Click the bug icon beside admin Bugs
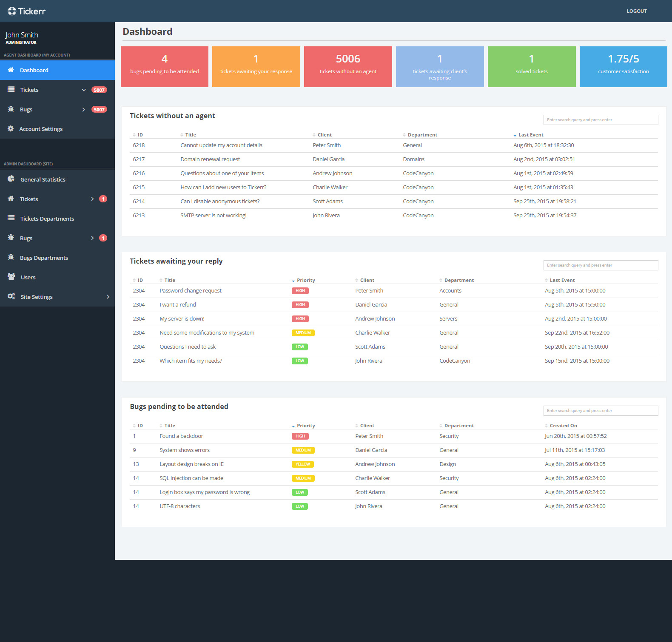This screenshot has height=642, width=672. click(11, 237)
